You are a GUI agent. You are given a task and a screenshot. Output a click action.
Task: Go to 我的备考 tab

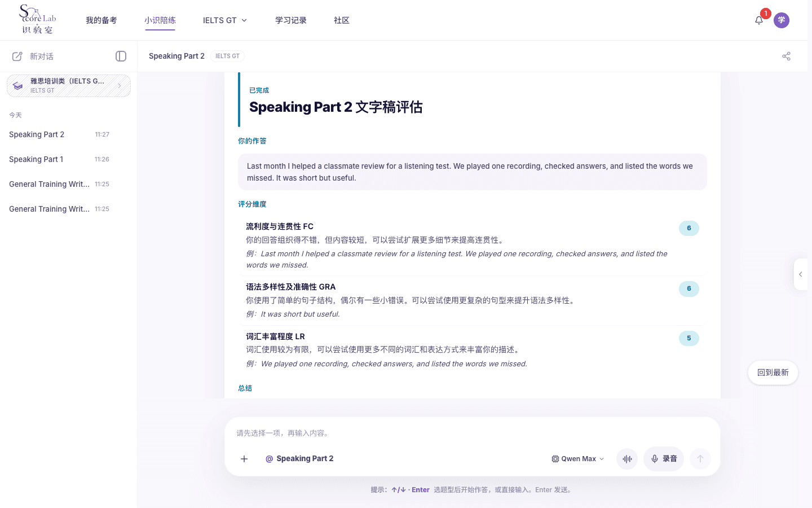pos(101,20)
